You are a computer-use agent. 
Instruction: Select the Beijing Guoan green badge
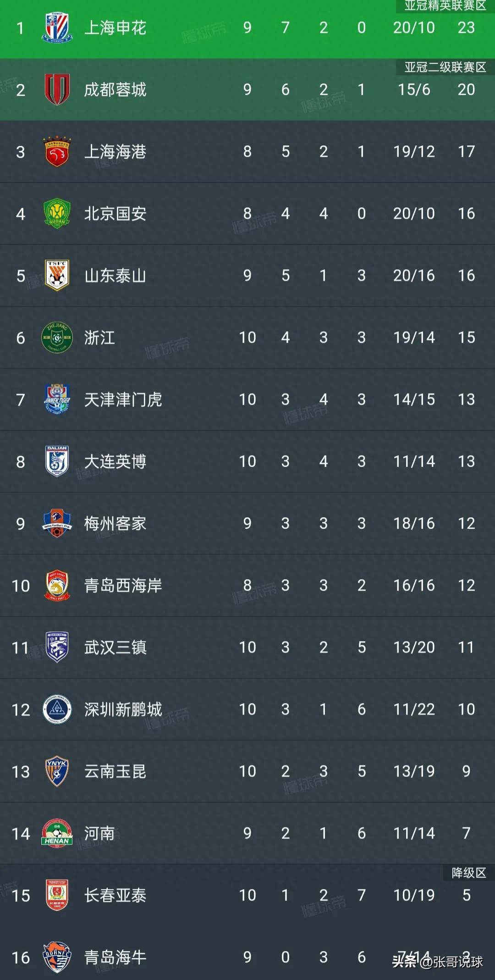click(x=57, y=213)
